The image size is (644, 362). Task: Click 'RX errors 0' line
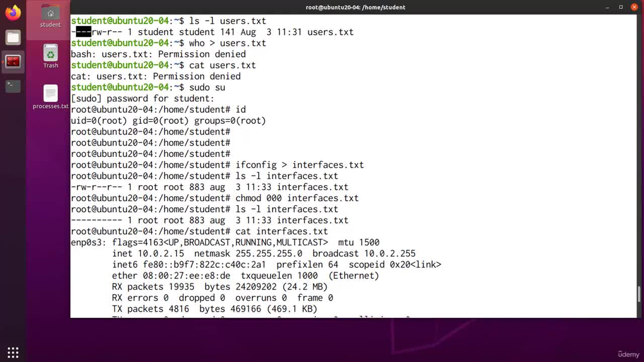tap(222, 297)
